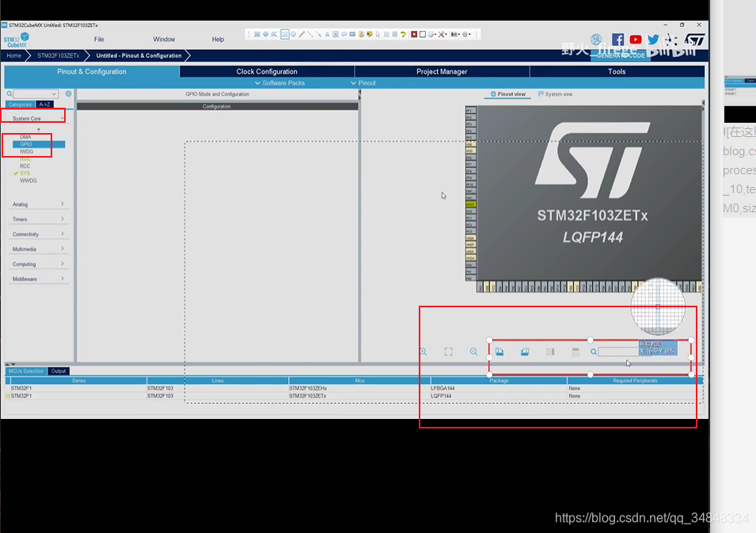Click the yellow undo arrow icon

(403, 34)
